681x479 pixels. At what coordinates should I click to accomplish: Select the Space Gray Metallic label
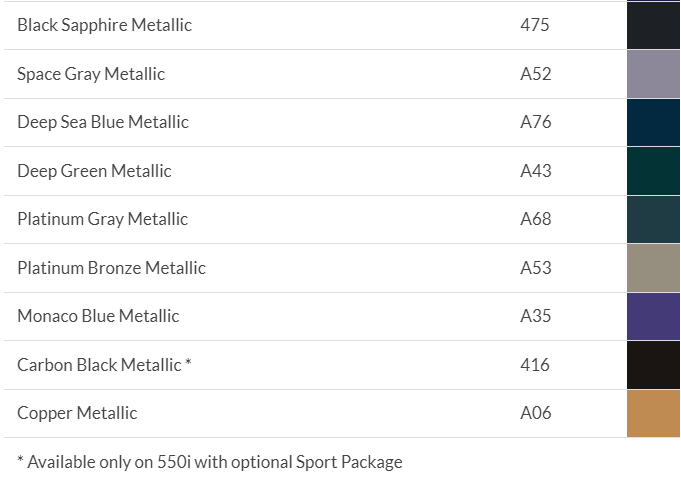pos(91,74)
